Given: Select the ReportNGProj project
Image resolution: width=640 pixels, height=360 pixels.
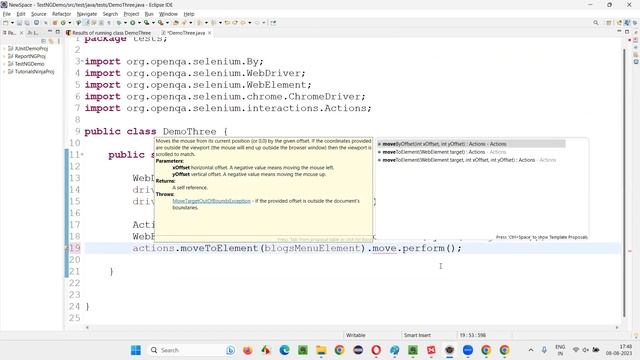Looking at the screenshot, I should point(30,56).
